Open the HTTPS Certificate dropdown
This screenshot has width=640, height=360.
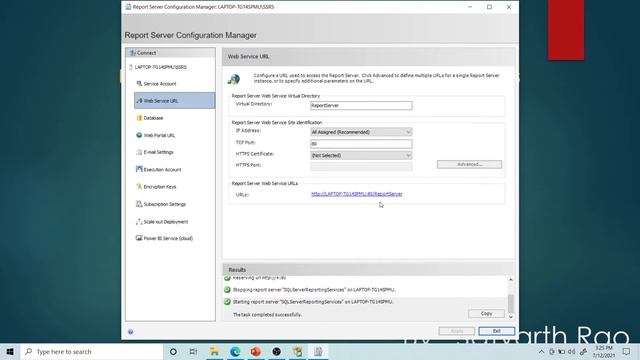point(361,156)
